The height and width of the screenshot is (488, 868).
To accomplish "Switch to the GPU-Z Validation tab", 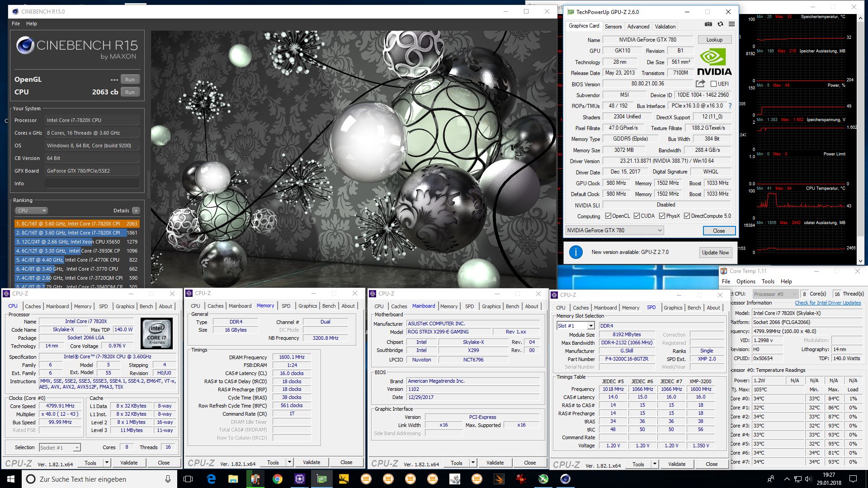I will pyautogui.click(x=665, y=27).
